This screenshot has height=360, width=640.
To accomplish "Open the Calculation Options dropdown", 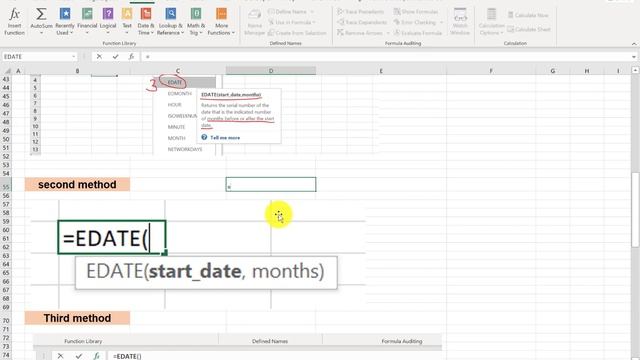I will (x=491, y=22).
